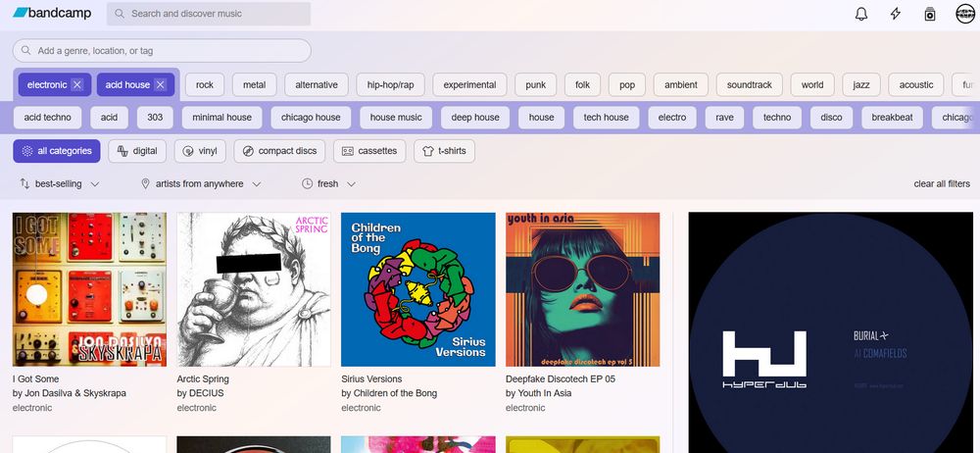This screenshot has height=453, width=980.
Task: Add the chicago house sub-tag
Action: pyautogui.click(x=311, y=117)
